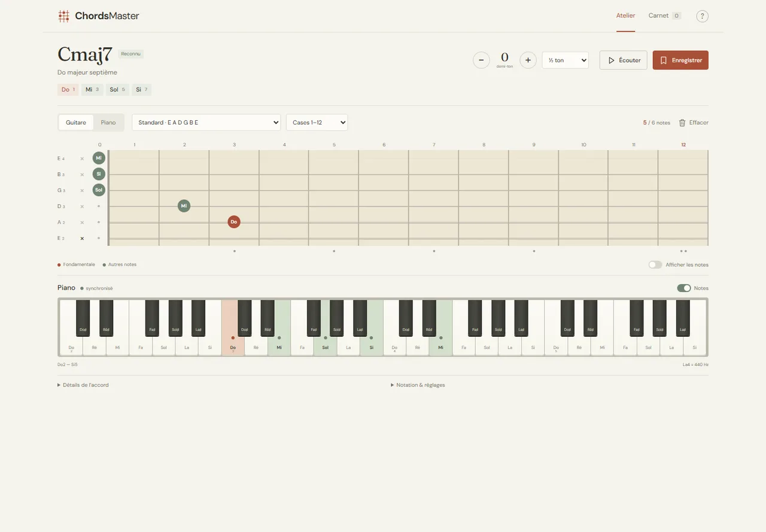
Task: Toggle the Afficher les notes switch
Action: point(655,265)
